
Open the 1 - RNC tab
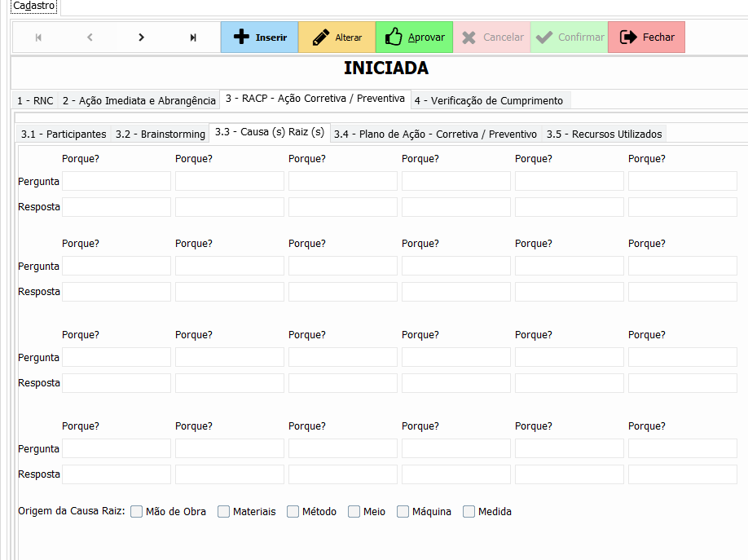[35, 101]
